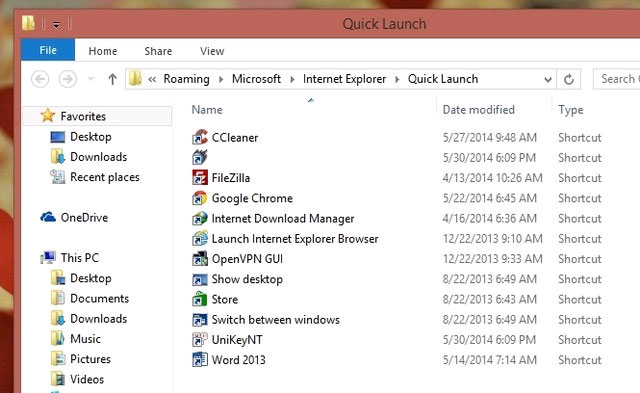Click the Videos folder icon

coord(58,379)
